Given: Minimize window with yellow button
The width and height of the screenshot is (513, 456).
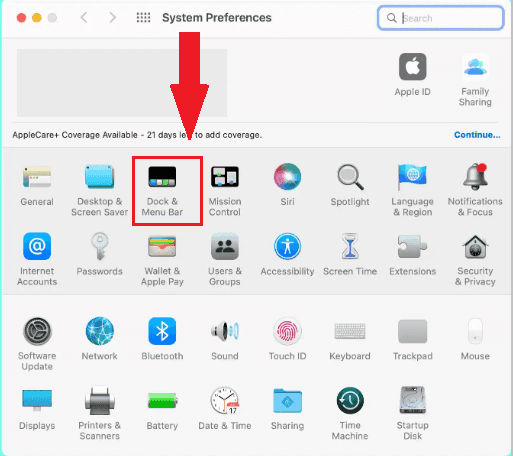Looking at the screenshot, I should pyautogui.click(x=37, y=18).
